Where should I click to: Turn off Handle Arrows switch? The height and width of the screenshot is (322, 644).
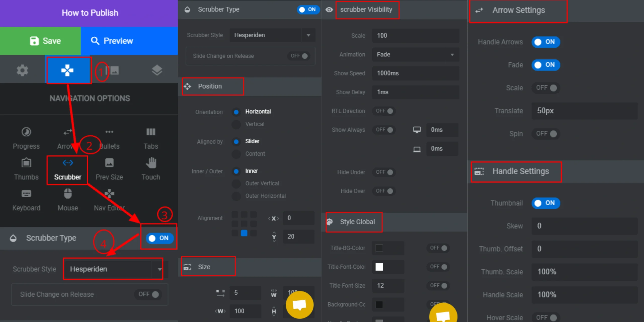coord(546,42)
